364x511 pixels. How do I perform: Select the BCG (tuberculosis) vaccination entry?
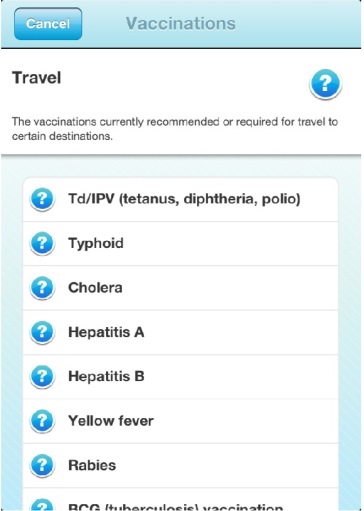point(181,499)
